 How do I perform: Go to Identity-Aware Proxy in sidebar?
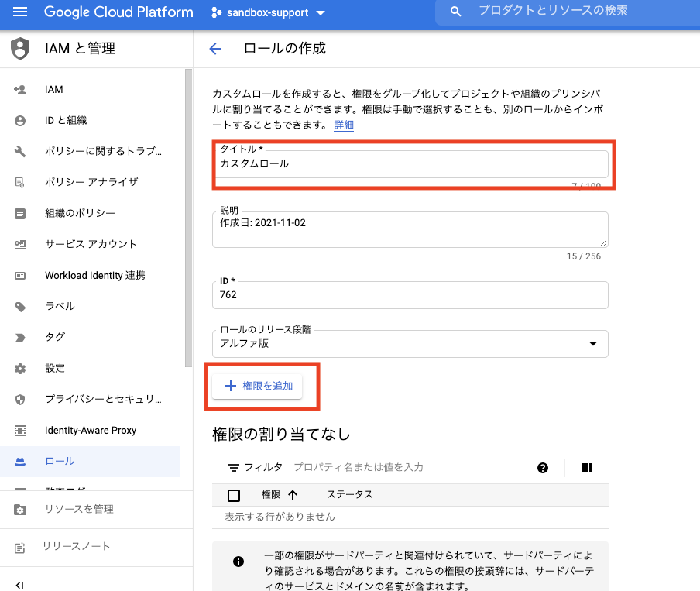click(x=90, y=430)
